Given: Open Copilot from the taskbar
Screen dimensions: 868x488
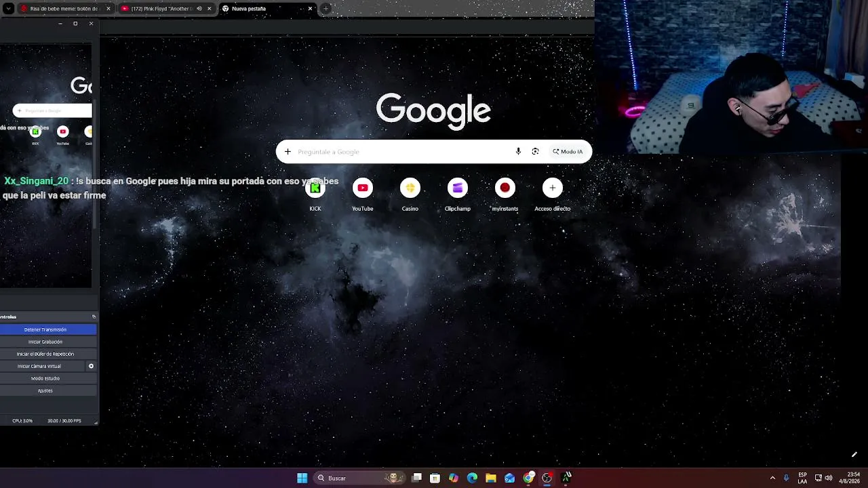Looking at the screenshot, I should (454, 478).
